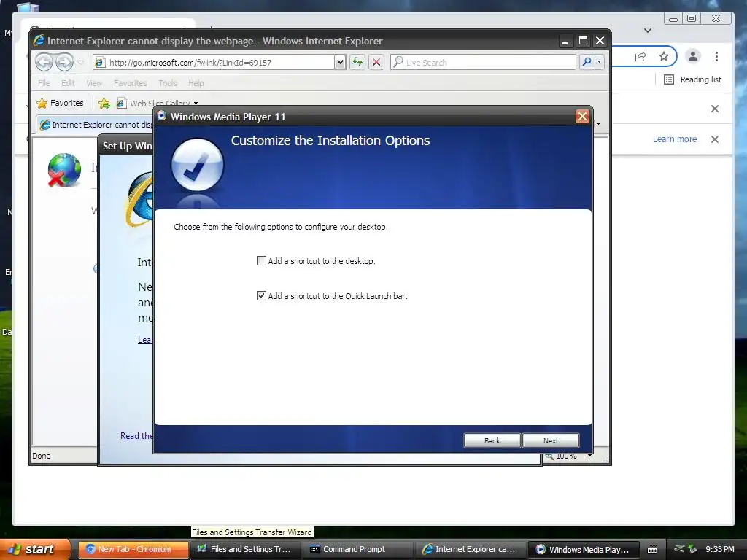This screenshot has width=747, height=560.
Task: Click the Add to Favorites Bar icon
Action: [104, 103]
